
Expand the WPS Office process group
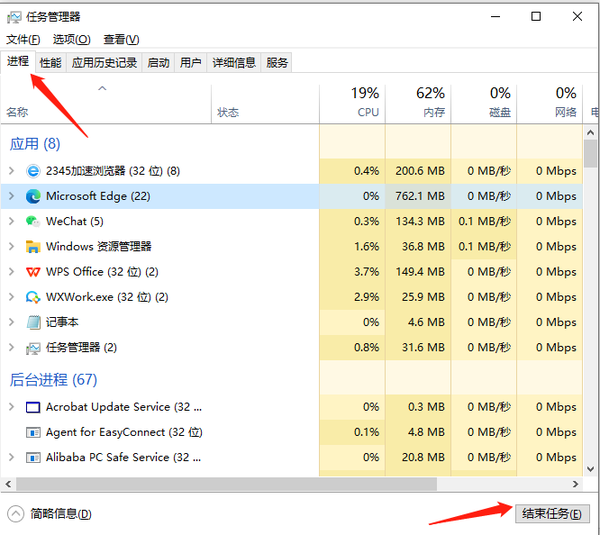(x=11, y=272)
